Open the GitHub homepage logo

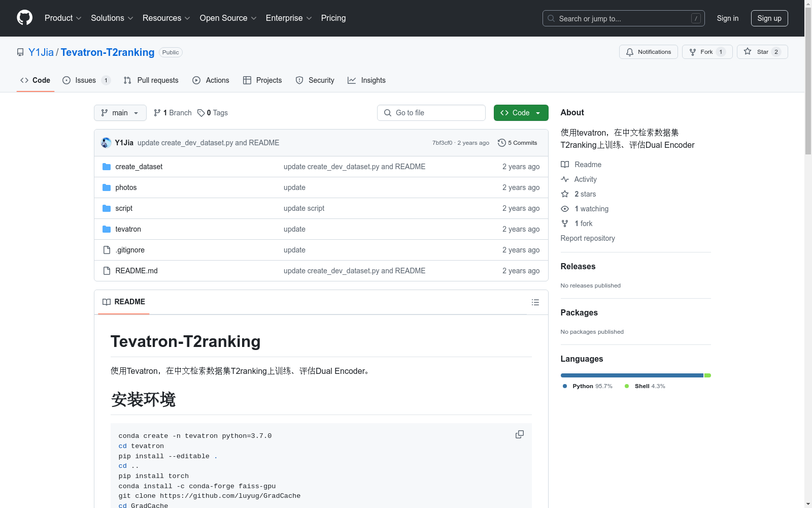[x=24, y=18]
